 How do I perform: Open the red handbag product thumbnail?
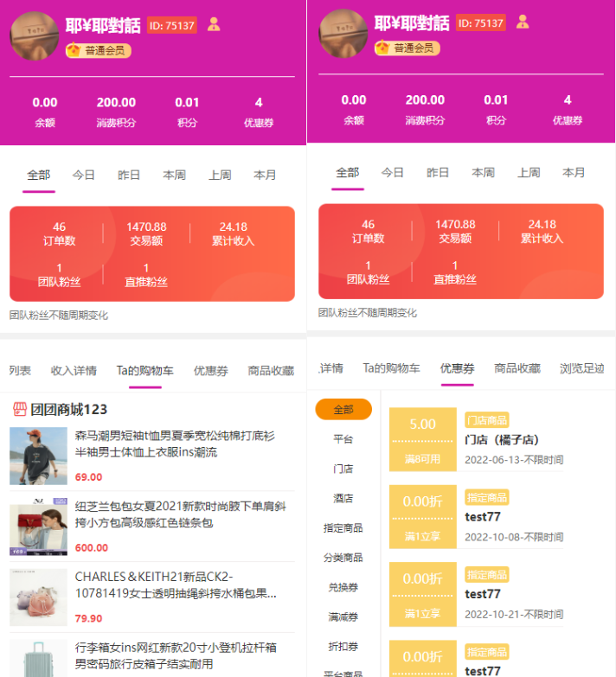[x=38, y=527]
